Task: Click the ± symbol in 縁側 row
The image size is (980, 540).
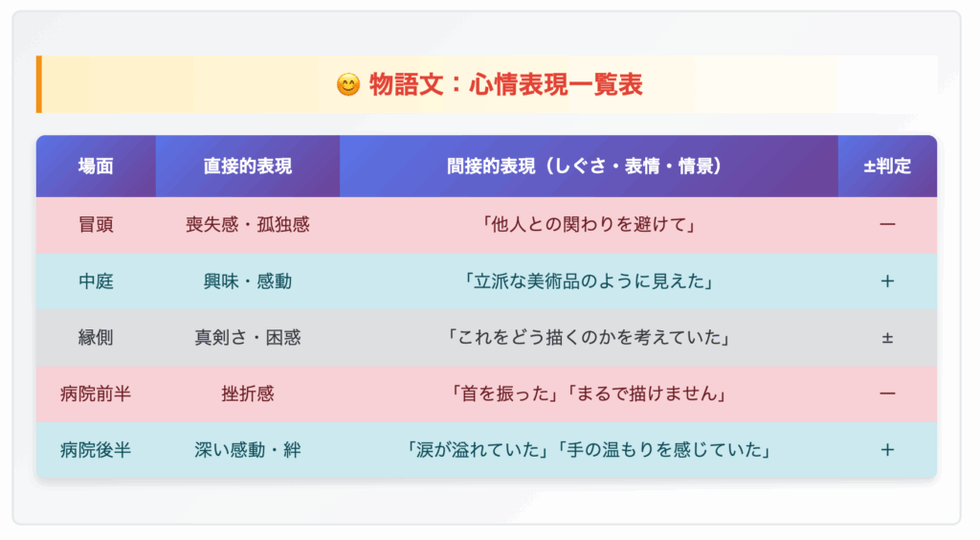Action: pos(887,338)
